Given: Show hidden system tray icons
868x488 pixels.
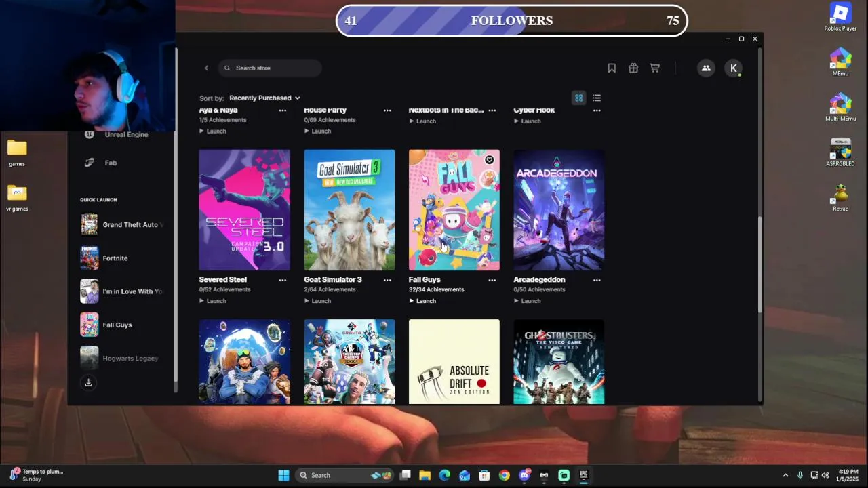Looking at the screenshot, I should [785, 475].
